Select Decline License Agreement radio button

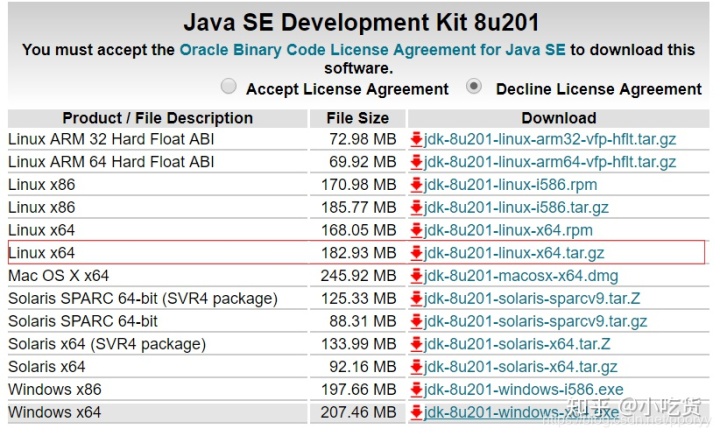(474, 86)
